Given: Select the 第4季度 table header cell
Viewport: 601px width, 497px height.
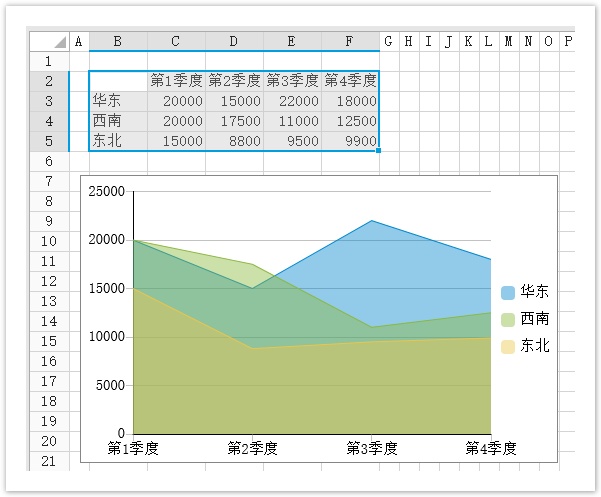Looking at the screenshot, I should click(350, 81).
